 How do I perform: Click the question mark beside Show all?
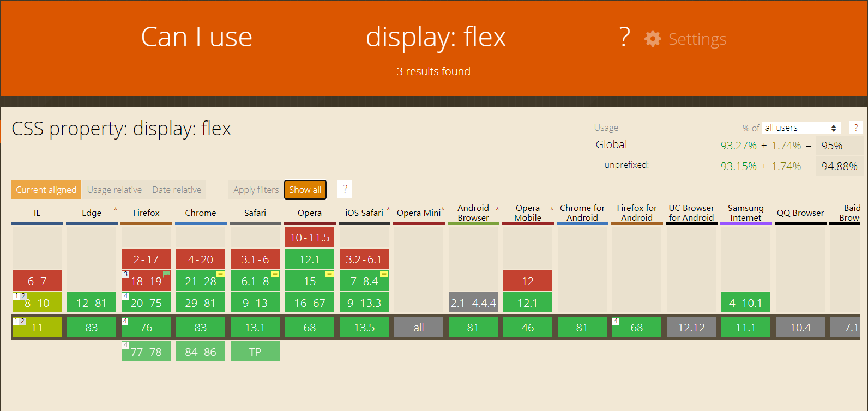345,189
